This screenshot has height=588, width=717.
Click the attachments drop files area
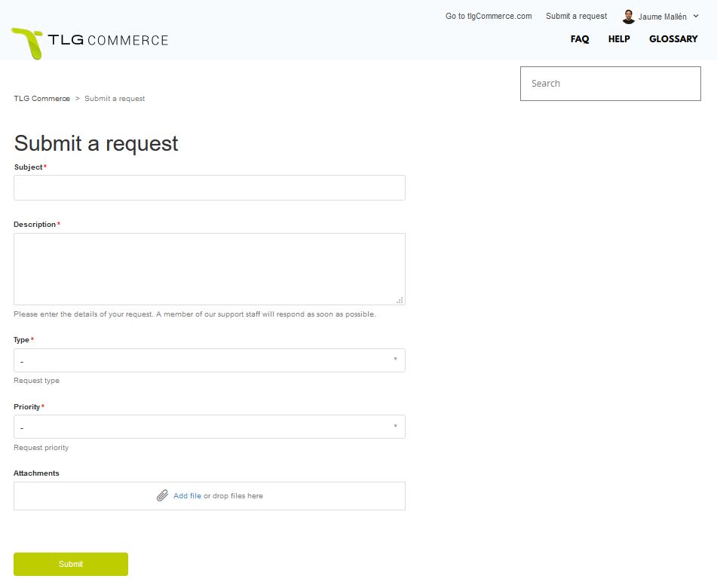210,496
